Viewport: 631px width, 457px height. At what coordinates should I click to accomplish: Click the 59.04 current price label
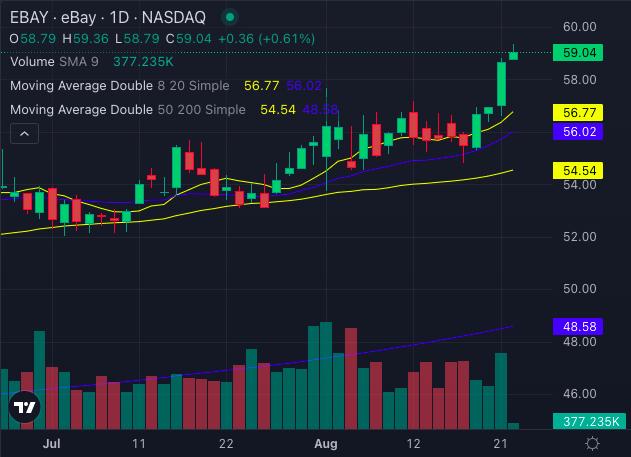pos(578,53)
